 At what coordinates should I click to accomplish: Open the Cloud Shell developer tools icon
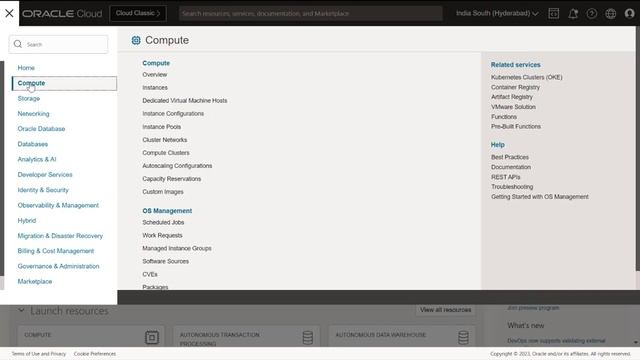553,13
